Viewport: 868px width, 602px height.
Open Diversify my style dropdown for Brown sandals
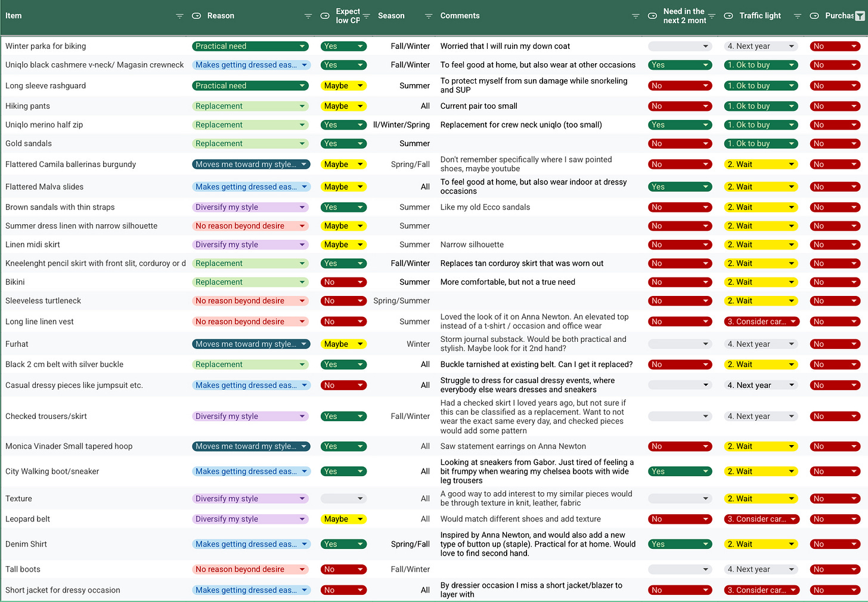250,207
